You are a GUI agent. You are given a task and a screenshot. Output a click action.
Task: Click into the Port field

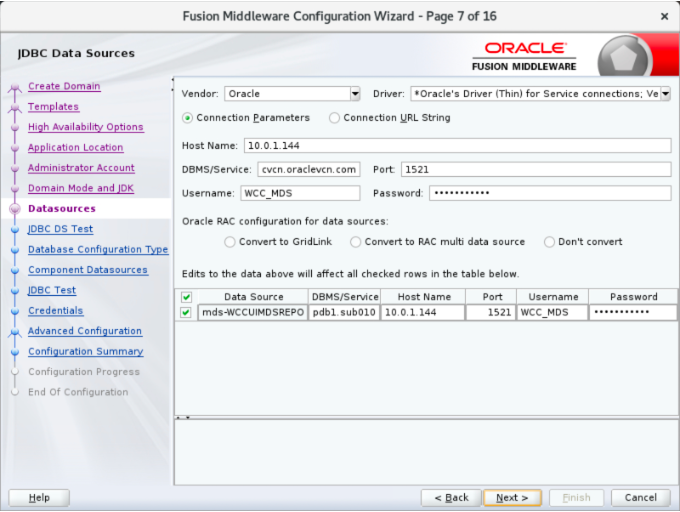coord(536,170)
